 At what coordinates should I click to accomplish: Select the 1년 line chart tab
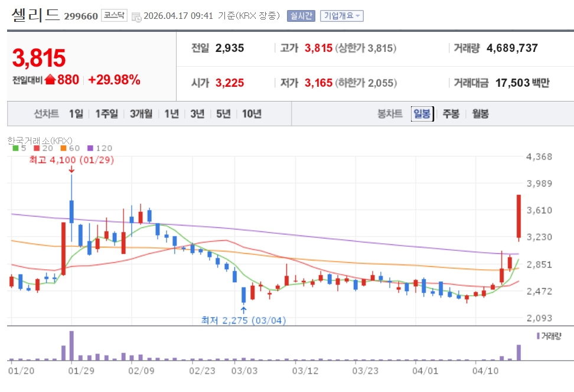point(171,114)
